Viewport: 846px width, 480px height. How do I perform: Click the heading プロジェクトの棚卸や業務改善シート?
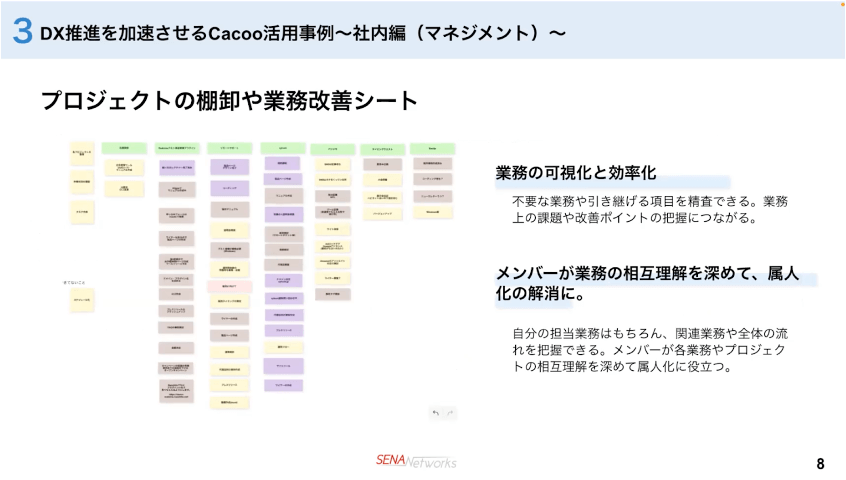click(229, 101)
